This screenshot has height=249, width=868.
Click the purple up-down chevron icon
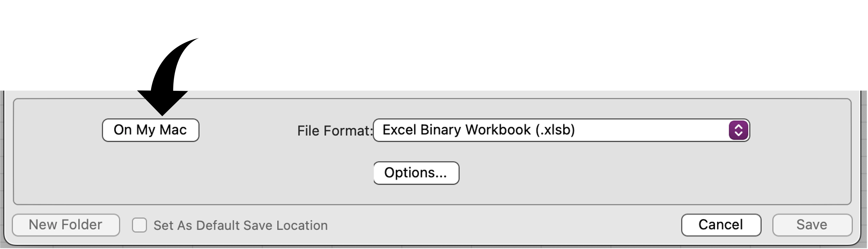(x=738, y=130)
